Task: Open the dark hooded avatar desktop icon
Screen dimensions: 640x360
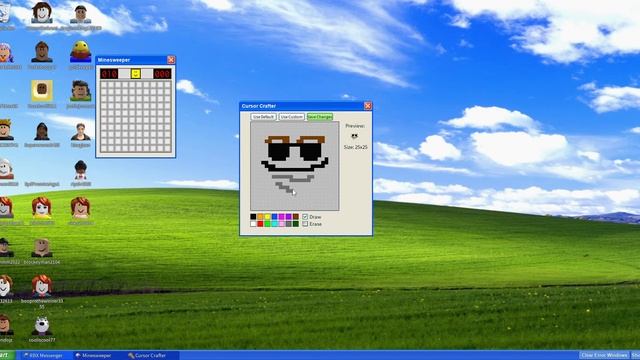Action: tap(42, 131)
